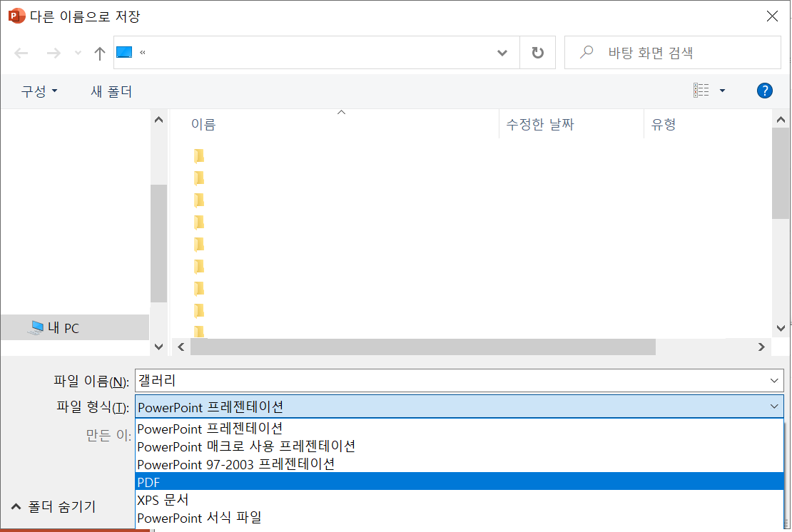Click the file list vertical scrollbar up arrow
The height and width of the screenshot is (532, 792).
(x=781, y=120)
